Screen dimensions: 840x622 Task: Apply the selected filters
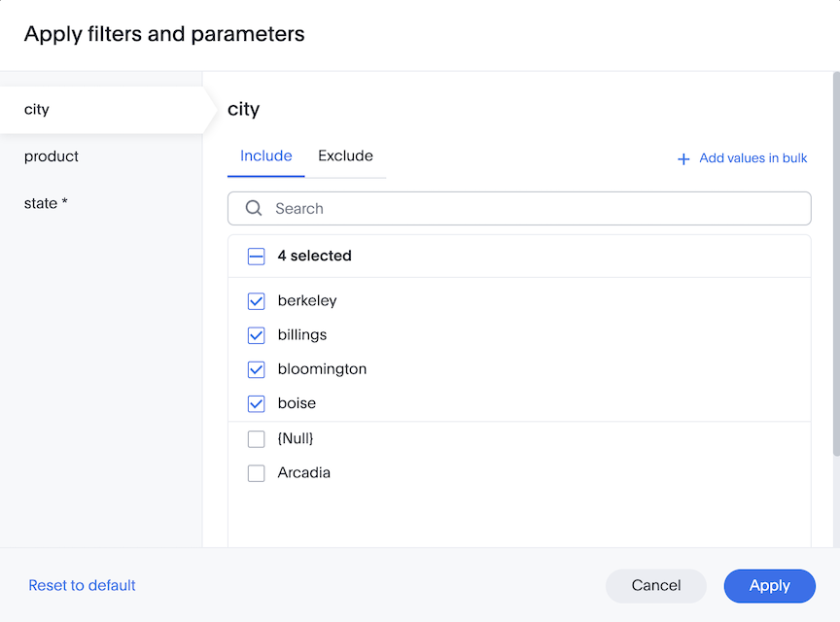coord(769,586)
